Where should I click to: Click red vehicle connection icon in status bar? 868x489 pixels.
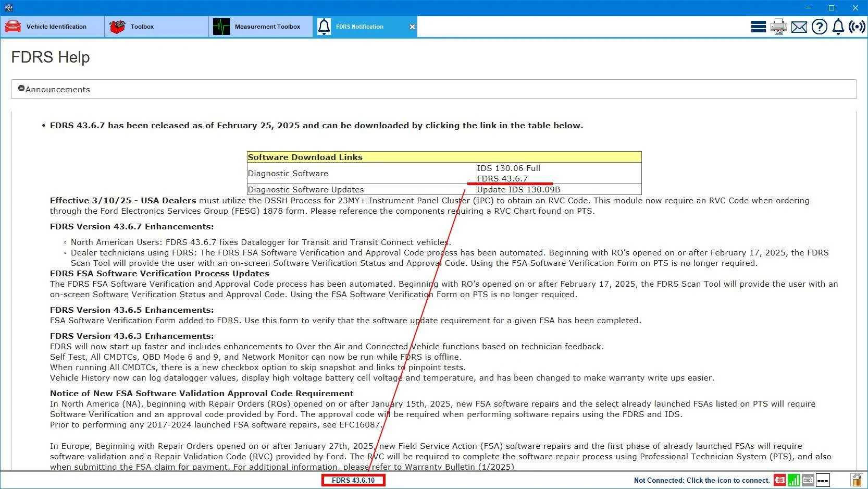click(779, 480)
